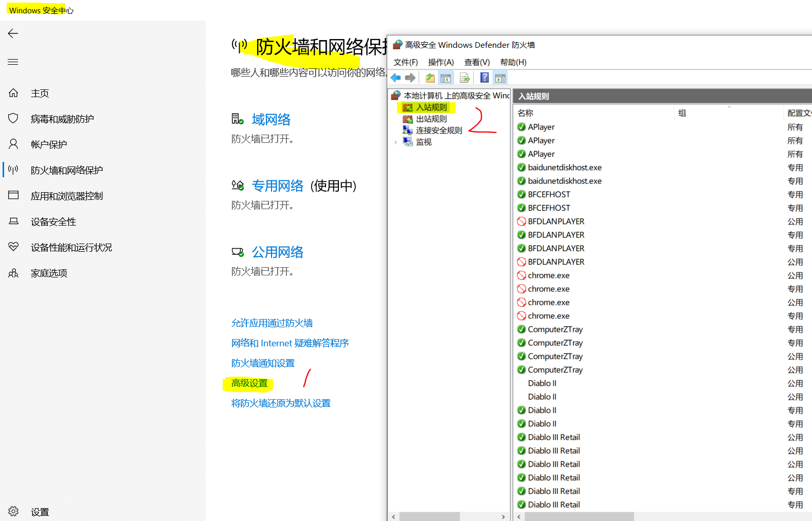Open 设备性能和运行状况 heart icon
This screenshot has height=521, width=812.
coord(13,247)
